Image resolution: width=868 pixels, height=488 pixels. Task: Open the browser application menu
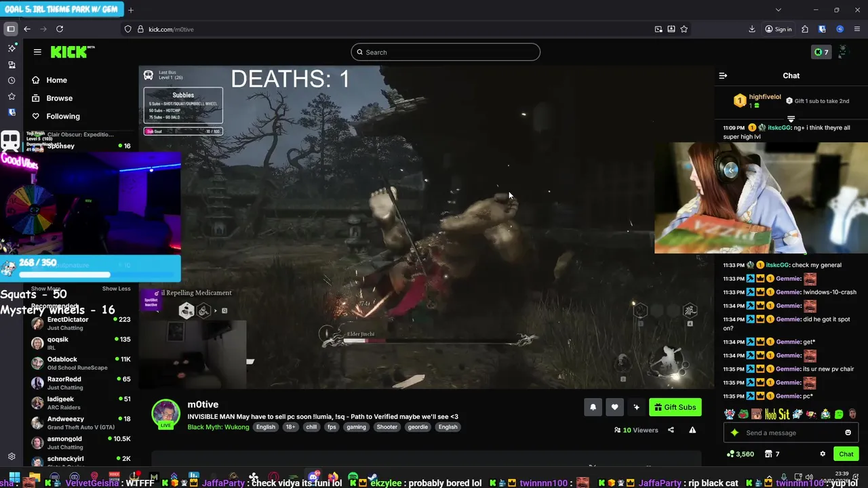[x=857, y=29]
